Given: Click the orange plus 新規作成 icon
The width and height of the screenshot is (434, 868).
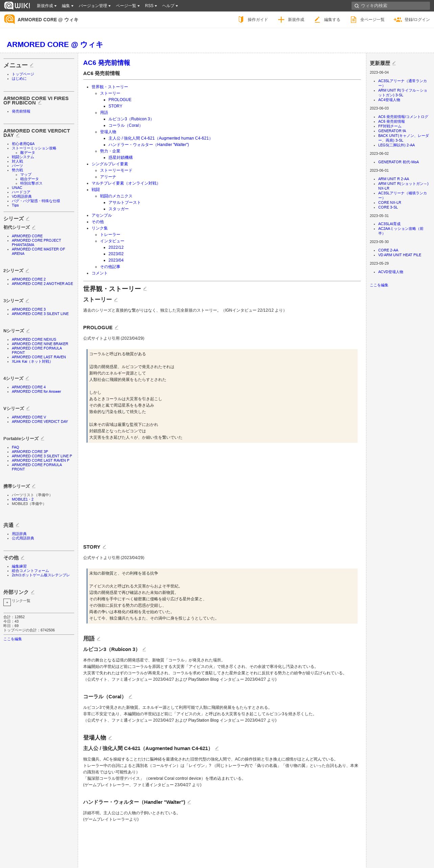Looking at the screenshot, I should (x=281, y=20).
